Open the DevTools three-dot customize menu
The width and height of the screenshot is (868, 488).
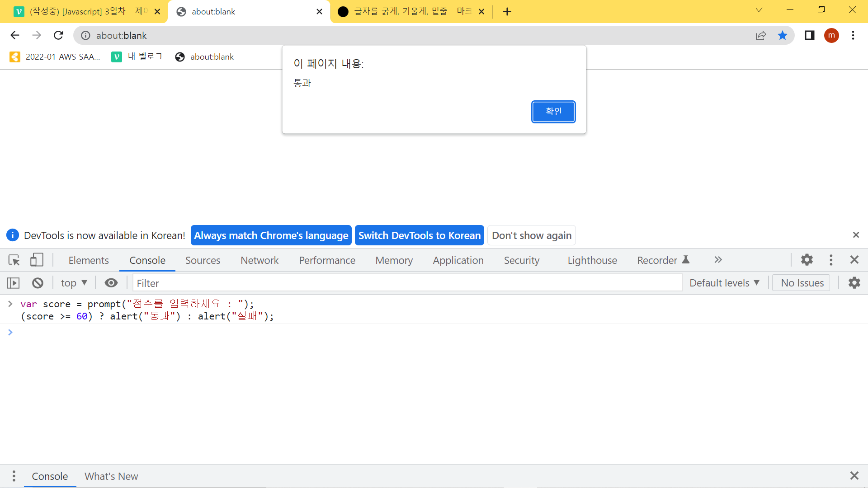tap(831, 260)
